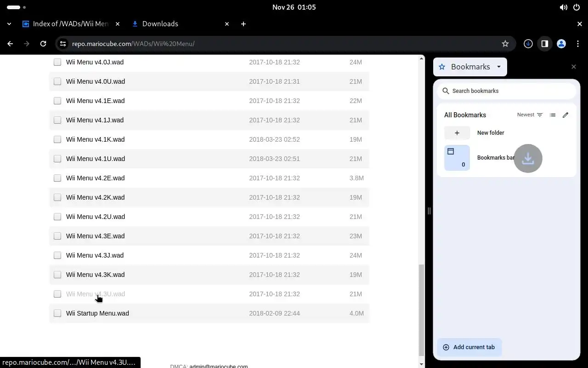Download Wii Menu v4.3J.wad
Screen dimensions: 588x368
coord(95,255)
